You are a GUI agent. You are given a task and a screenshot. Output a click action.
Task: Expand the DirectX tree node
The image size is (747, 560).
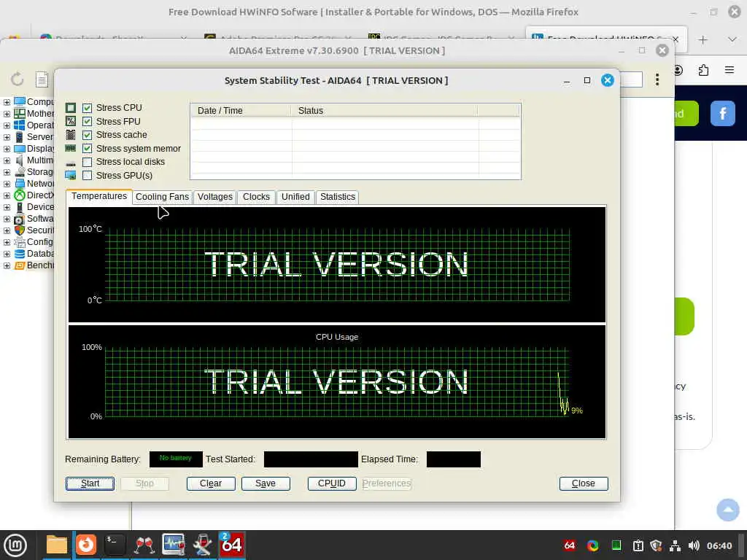click(x=7, y=195)
